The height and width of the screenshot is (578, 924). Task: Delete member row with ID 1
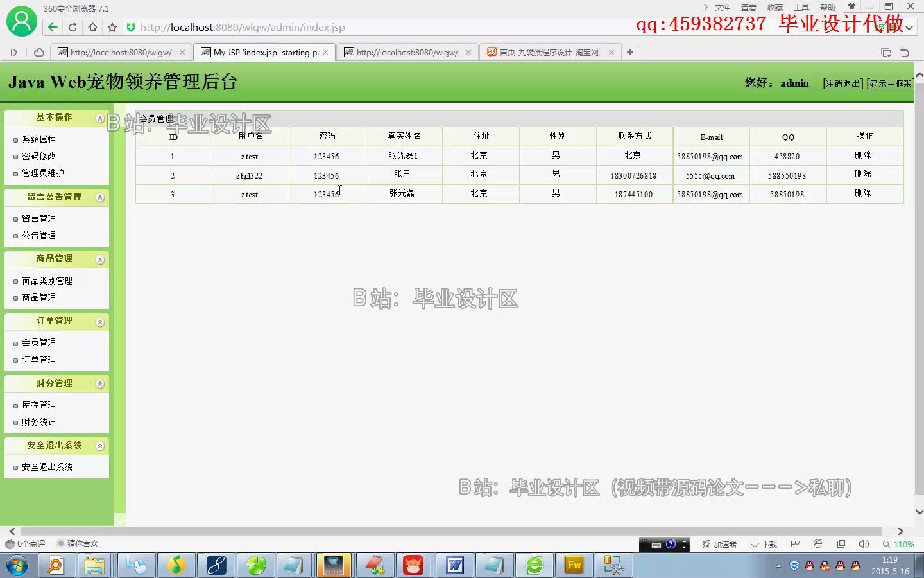coord(863,155)
